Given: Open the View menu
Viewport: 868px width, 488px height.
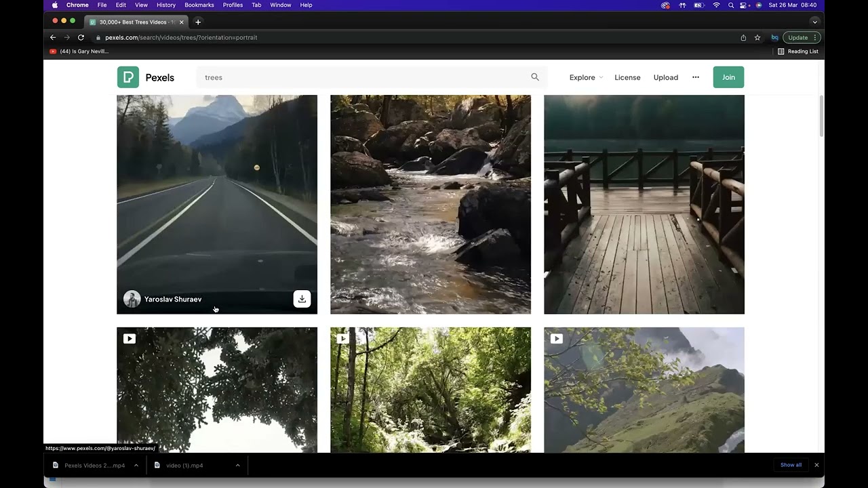Looking at the screenshot, I should [141, 5].
